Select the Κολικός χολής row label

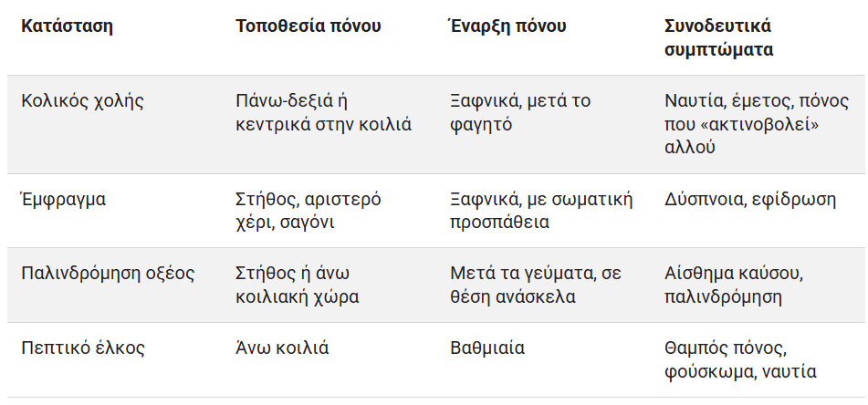click(83, 100)
